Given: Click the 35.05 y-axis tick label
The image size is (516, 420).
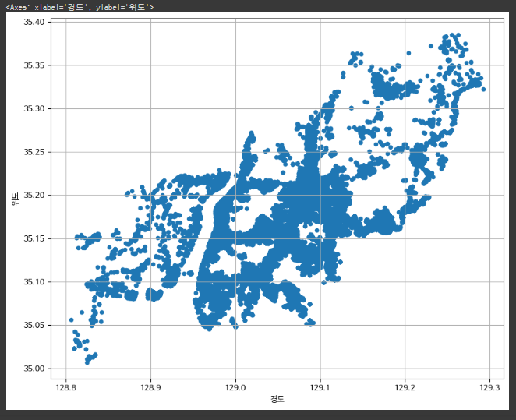Looking at the screenshot, I should tap(34, 325).
